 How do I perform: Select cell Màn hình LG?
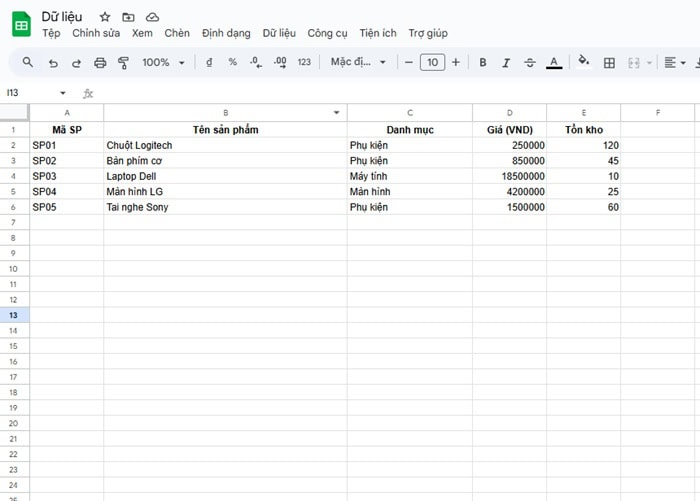[x=225, y=192]
